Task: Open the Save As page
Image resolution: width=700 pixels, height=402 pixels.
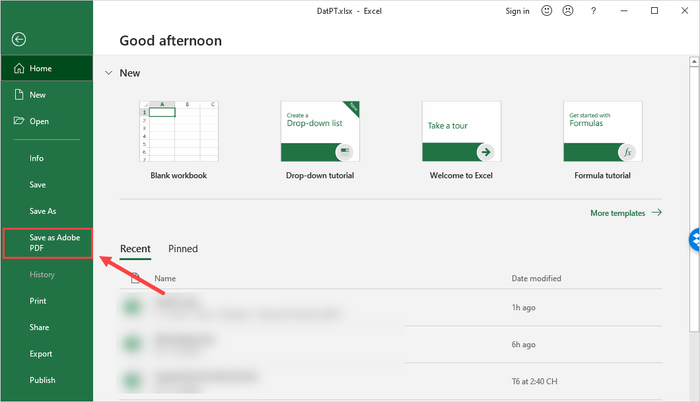Action: (x=43, y=211)
